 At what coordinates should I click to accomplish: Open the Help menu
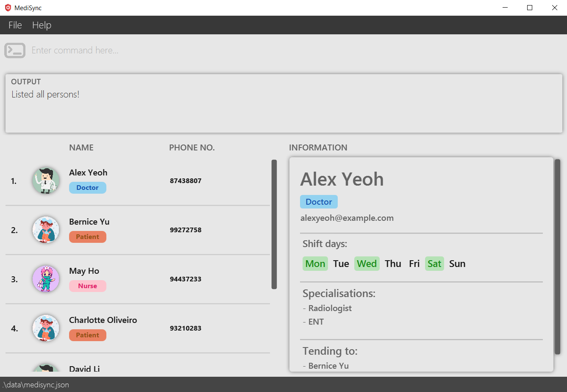point(42,25)
